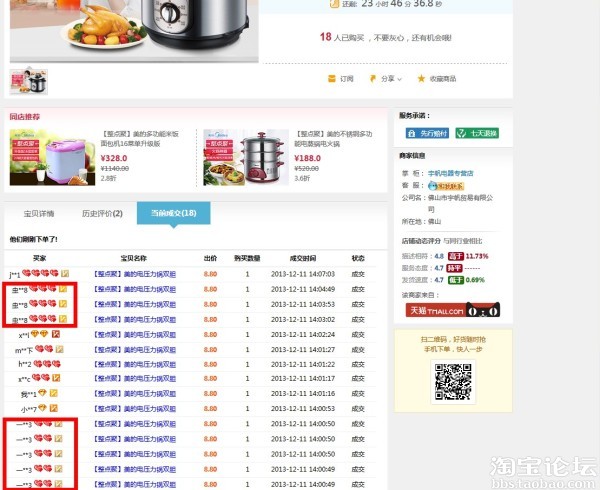Click the timestamp 2013-12-11 14:03:02
Screen dimensions: 600x490
pos(303,319)
